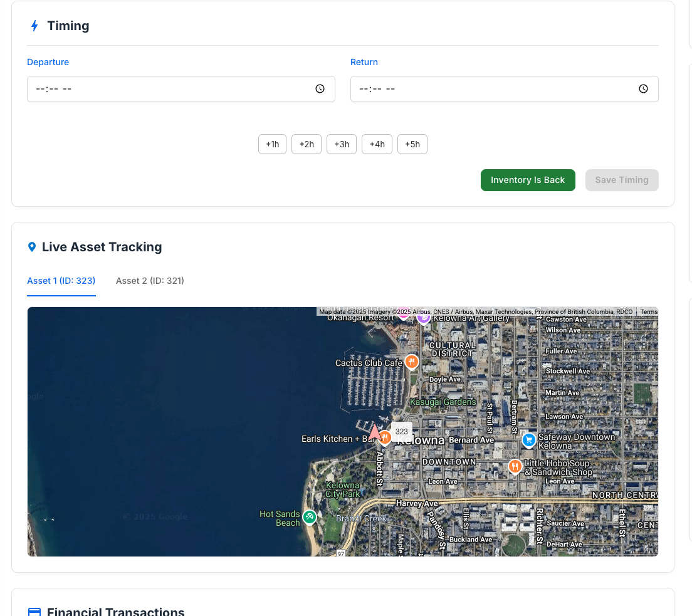This screenshot has width=692, height=616.
Task: Click the Lawson Ave road label
Action: [x=564, y=417]
